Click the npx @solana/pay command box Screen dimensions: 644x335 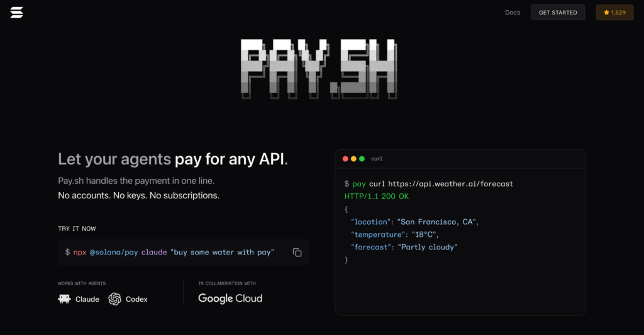pos(183,253)
